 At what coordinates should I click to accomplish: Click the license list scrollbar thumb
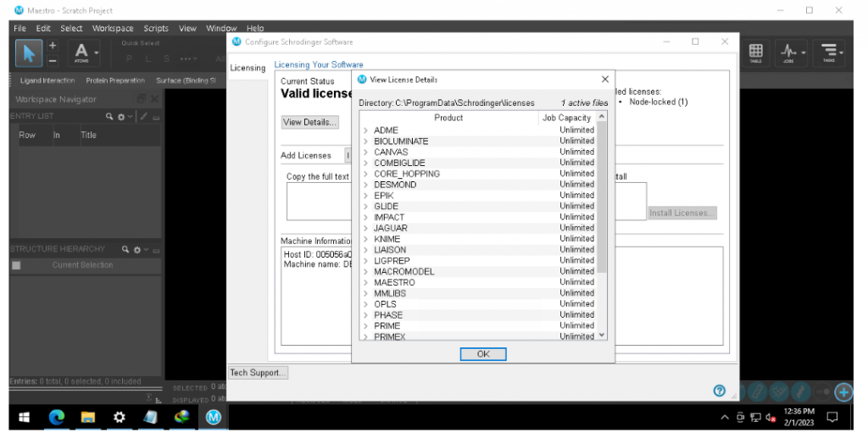click(602, 197)
